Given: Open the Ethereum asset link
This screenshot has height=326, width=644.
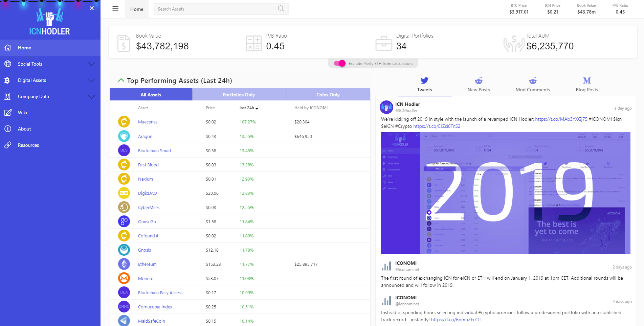Looking at the screenshot, I should [147, 264].
